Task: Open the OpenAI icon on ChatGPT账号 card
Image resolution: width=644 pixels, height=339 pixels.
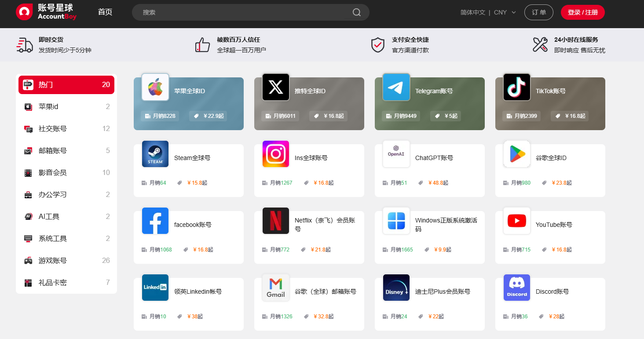Action: 396,154
